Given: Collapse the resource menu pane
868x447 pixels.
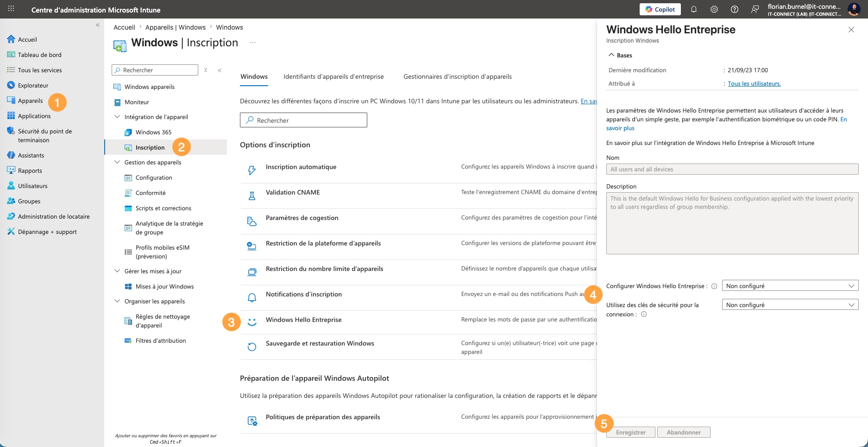Looking at the screenshot, I should click(220, 70).
